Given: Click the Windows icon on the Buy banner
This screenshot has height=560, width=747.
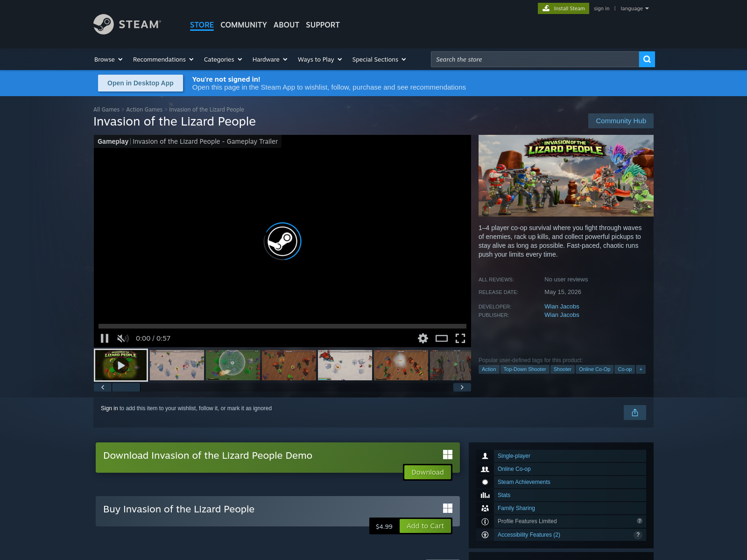Looking at the screenshot, I should point(448,508).
